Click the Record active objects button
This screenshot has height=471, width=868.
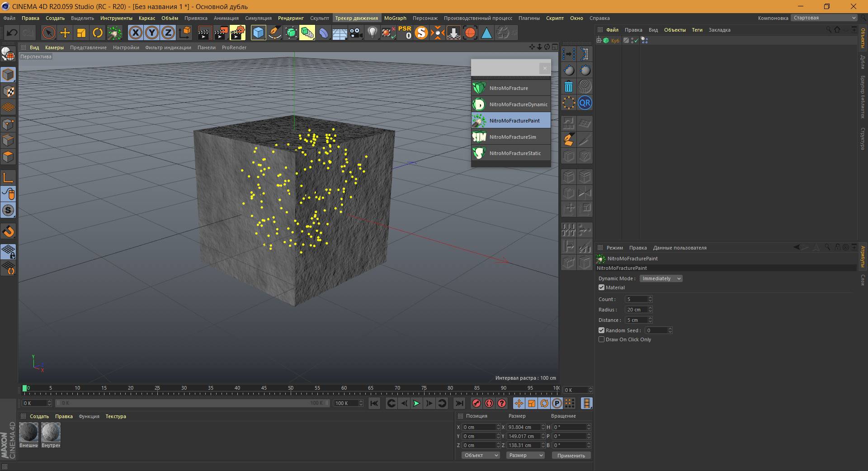[476, 403]
